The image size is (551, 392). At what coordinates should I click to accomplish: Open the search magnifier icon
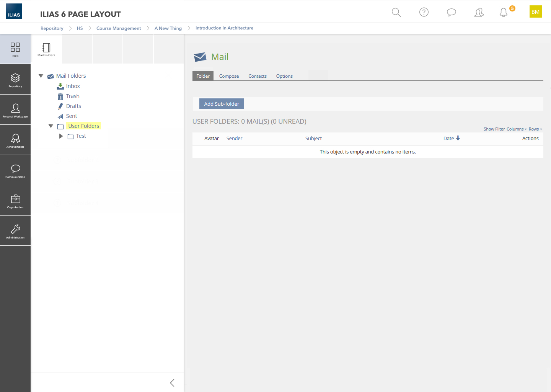(396, 12)
